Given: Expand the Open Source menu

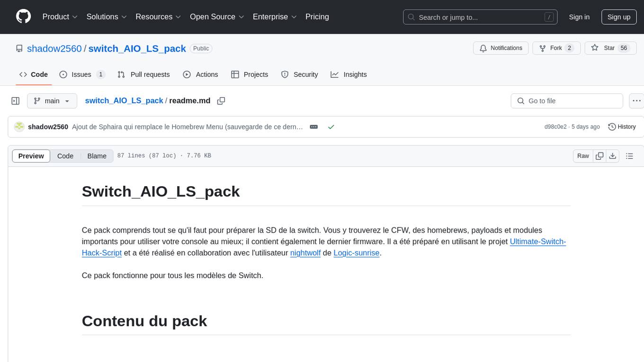Looking at the screenshot, I should click(217, 17).
